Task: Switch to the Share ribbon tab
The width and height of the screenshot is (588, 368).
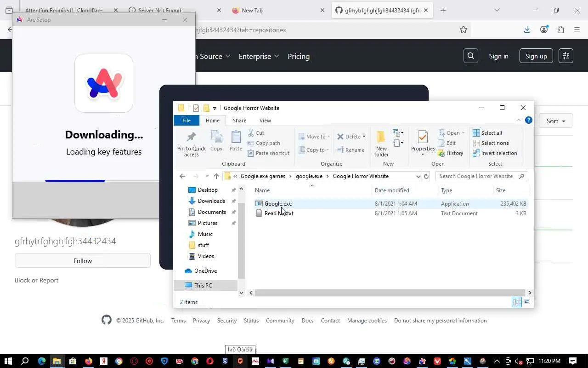Action: point(239,121)
